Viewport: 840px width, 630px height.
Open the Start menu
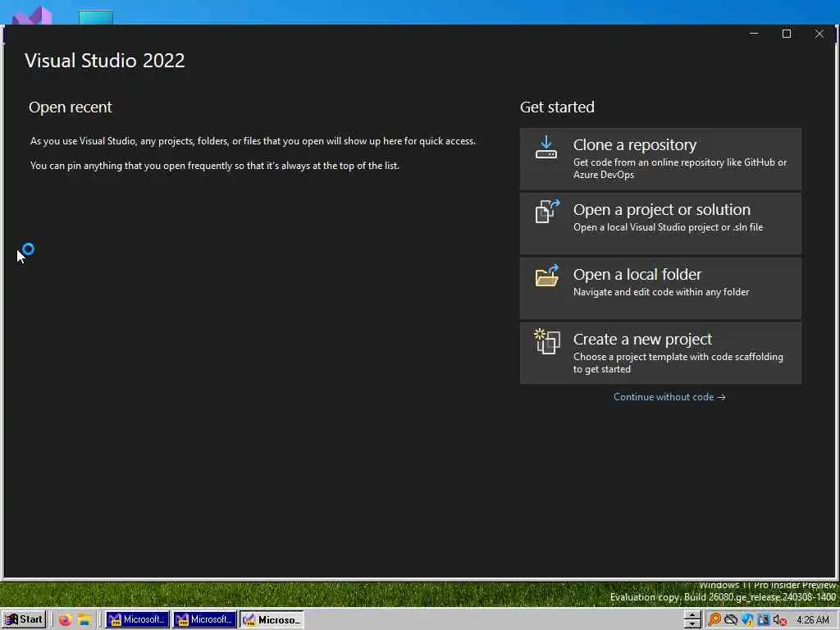pos(24,620)
